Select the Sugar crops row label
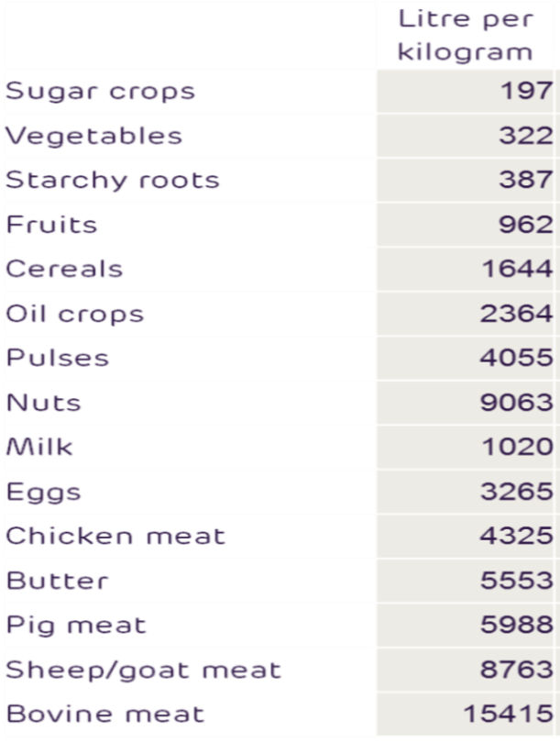 coord(100,92)
